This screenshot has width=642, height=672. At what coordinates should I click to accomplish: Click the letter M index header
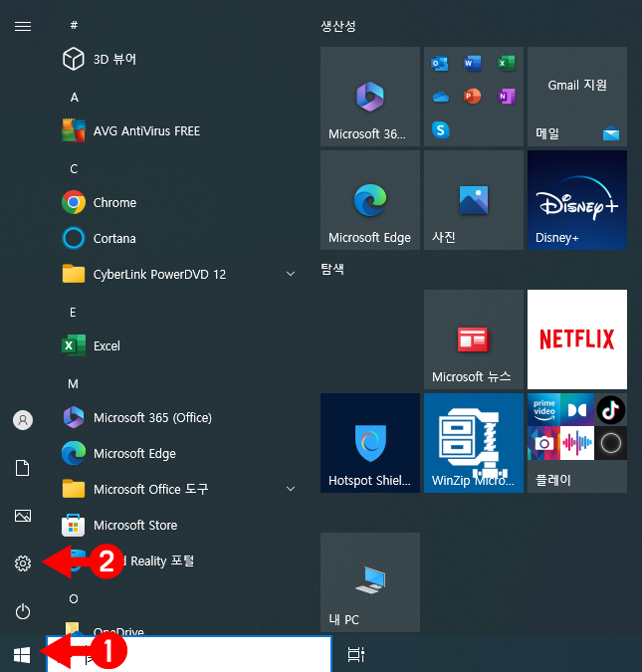(74, 384)
